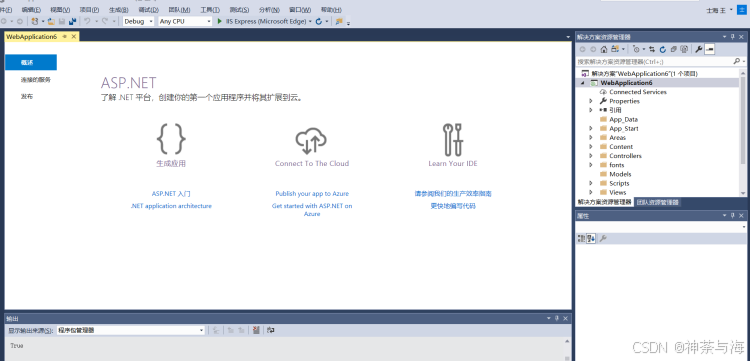Image resolution: width=751 pixels, height=361 pixels.
Task: Open the 调试(D) menu
Action: [148, 10]
